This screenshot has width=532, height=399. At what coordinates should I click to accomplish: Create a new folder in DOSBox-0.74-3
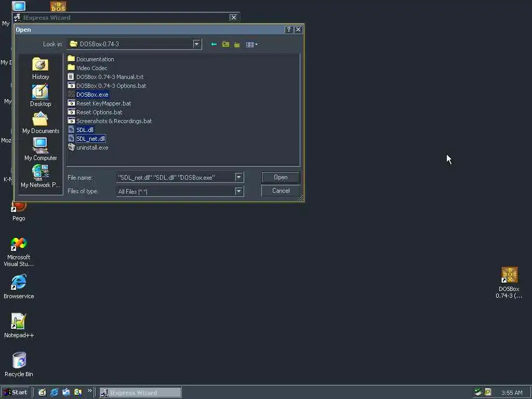click(237, 45)
